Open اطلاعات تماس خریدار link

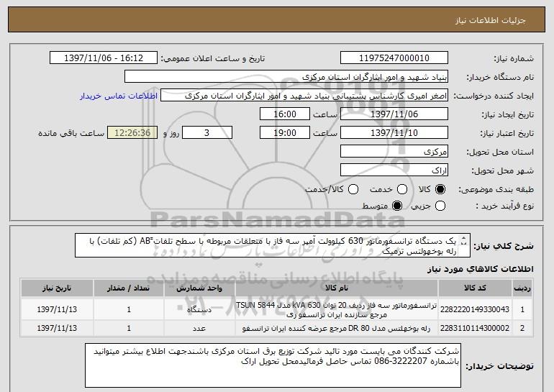(x=119, y=96)
